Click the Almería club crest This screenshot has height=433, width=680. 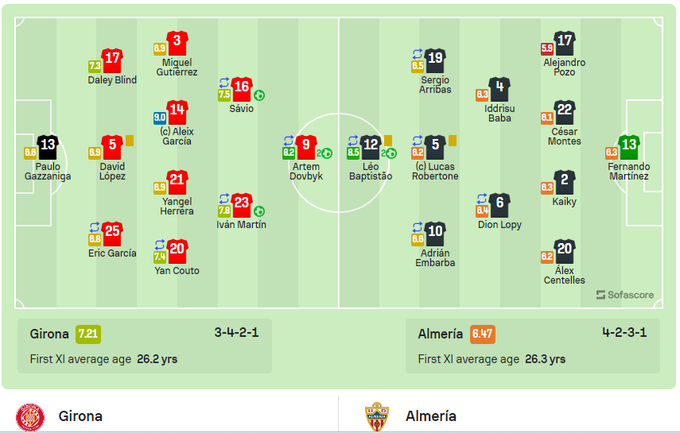pos(376,416)
